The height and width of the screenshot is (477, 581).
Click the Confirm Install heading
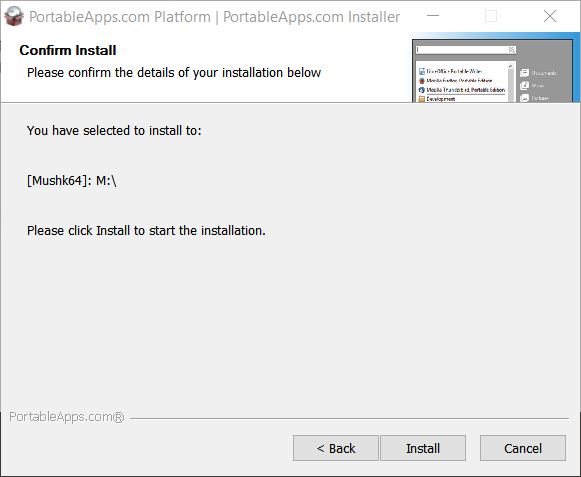point(68,50)
